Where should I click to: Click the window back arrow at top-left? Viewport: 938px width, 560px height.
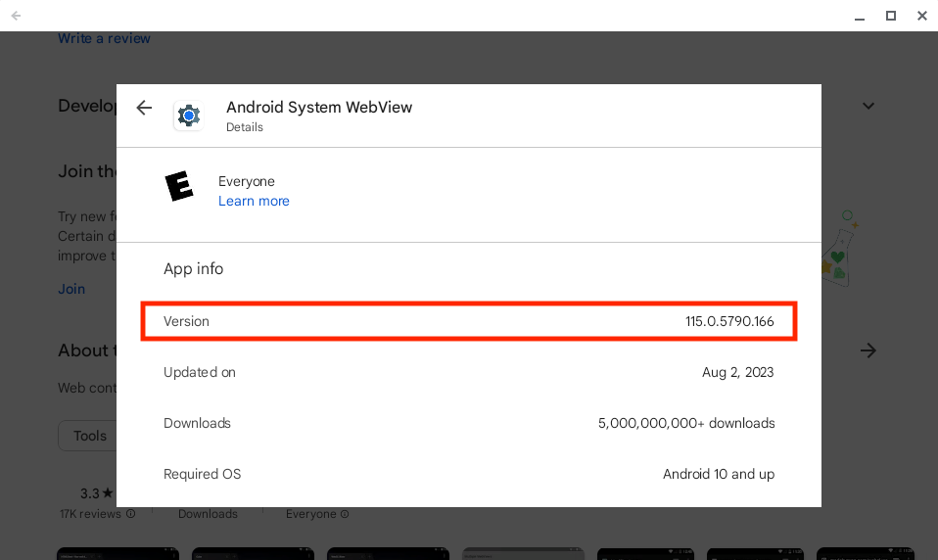pos(16,16)
